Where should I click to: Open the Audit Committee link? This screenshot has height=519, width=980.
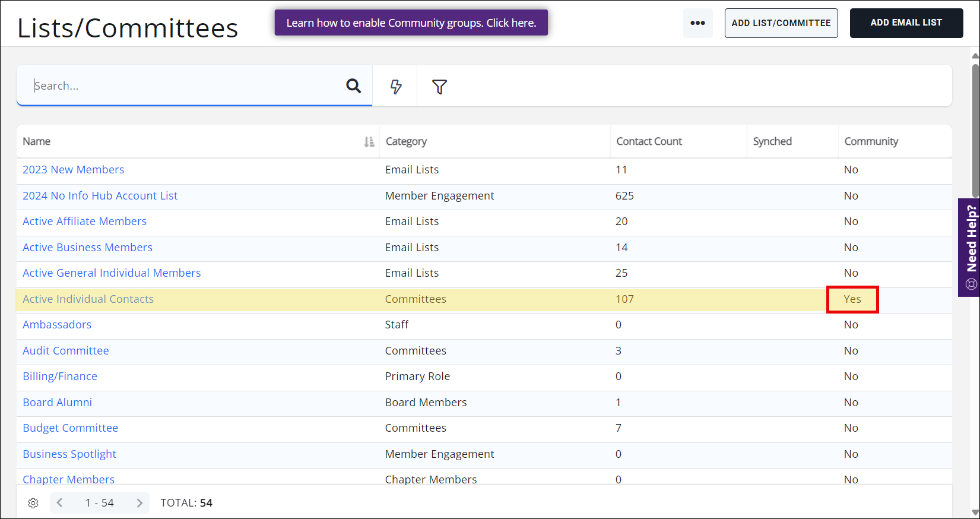[66, 351]
